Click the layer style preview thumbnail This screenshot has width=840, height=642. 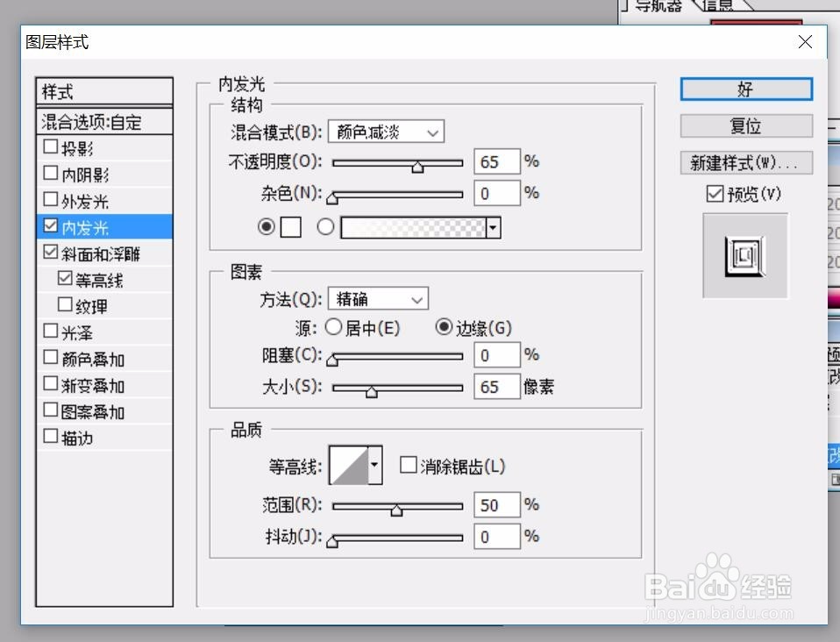pos(745,255)
